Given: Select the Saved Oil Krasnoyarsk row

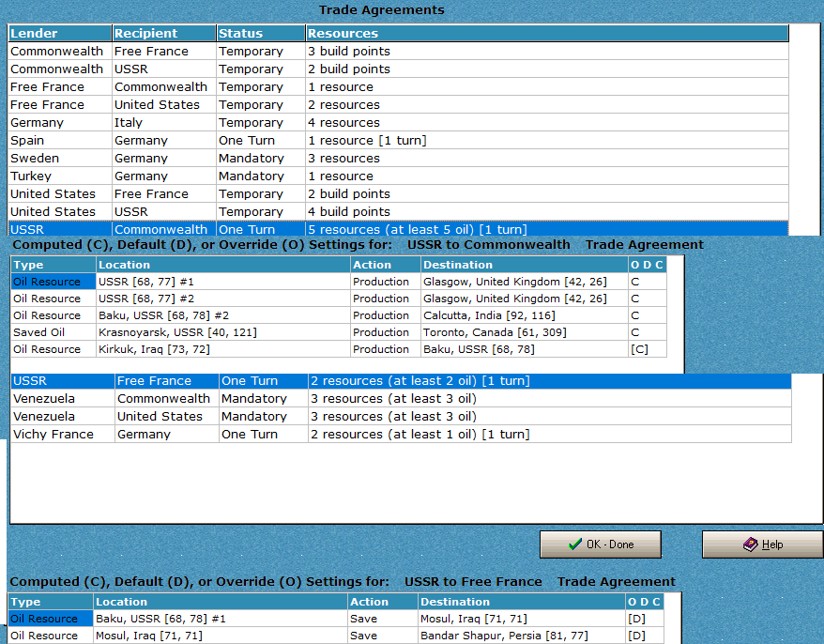Looking at the screenshot, I should pyautogui.click(x=339, y=332).
